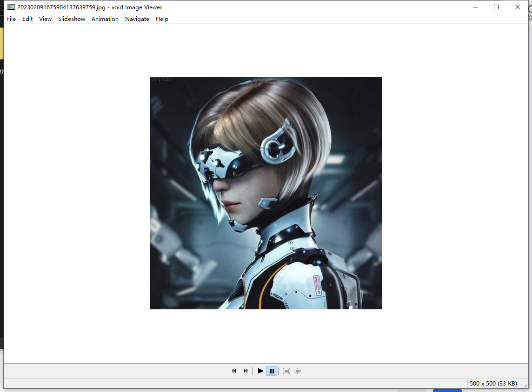This screenshot has width=532, height=392.
Task: Click the displayed cyborg portrait image
Action: 266,193
